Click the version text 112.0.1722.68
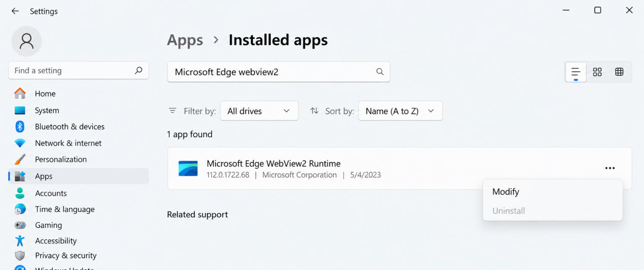The image size is (644, 270). coord(228,175)
